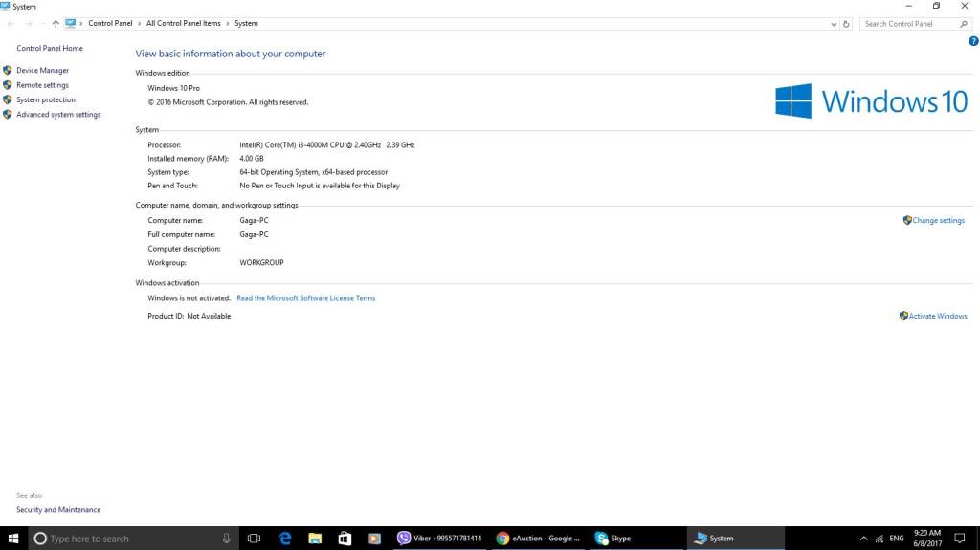Viewport: 980px width, 550px height.
Task: Click Change settings for computer name
Action: 938,221
